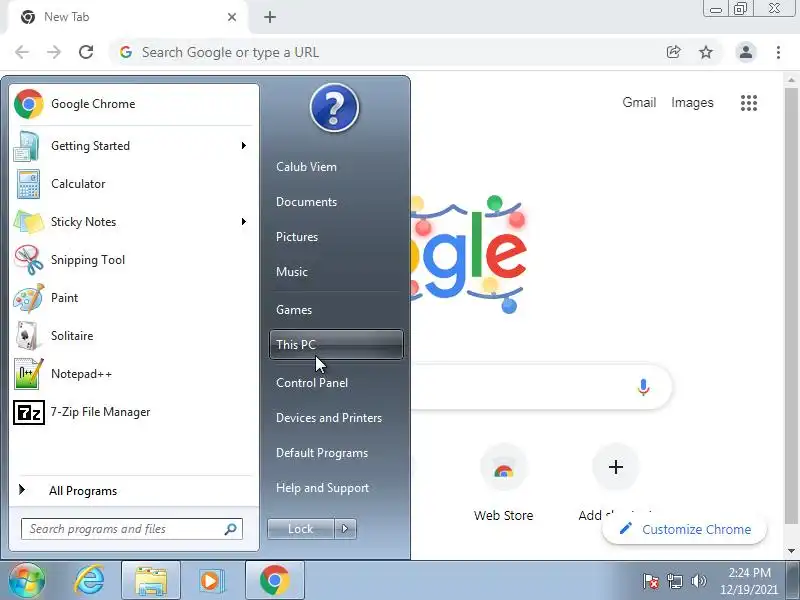Start the Solitaire game
The image size is (800, 600).
click(x=133, y=336)
